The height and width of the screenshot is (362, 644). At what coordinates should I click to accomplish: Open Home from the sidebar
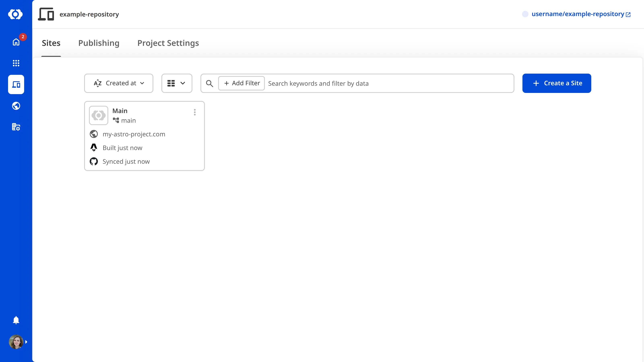[16, 42]
